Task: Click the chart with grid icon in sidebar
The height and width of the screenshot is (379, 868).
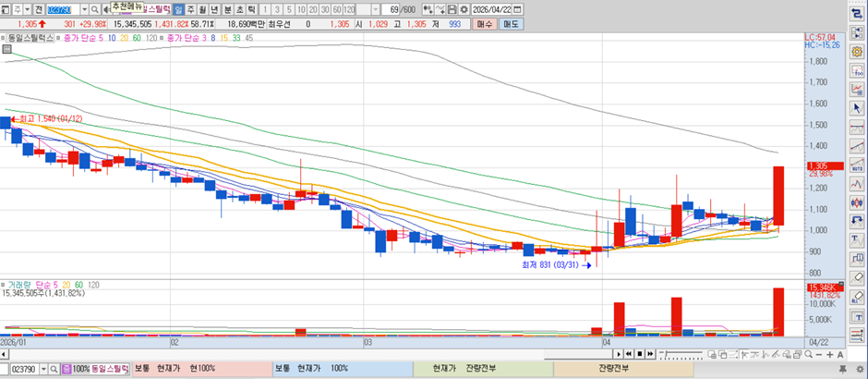Action: (x=858, y=89)
